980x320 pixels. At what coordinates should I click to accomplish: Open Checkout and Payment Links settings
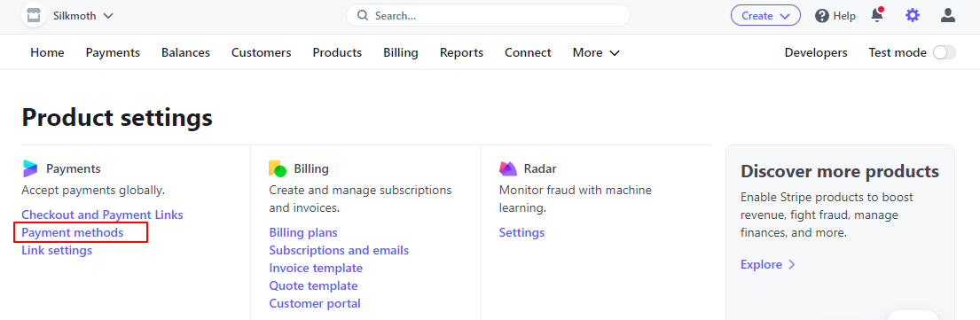click(x=103, y=215)
